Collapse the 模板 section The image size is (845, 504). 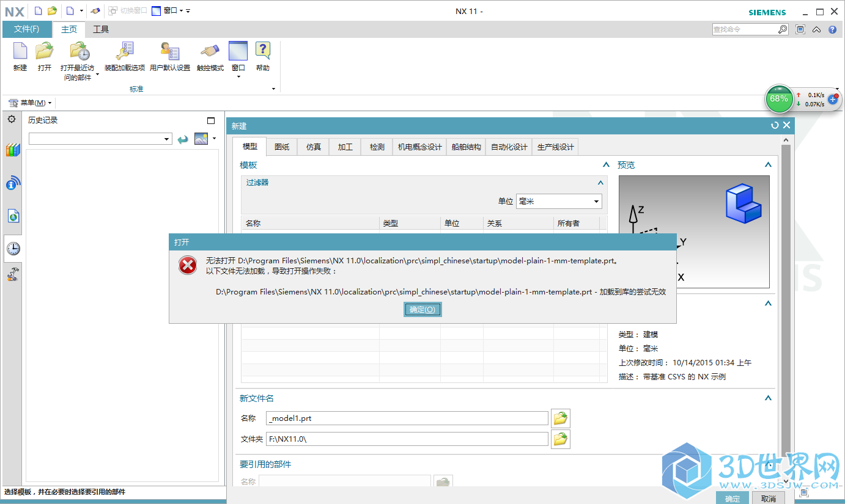pyautogui.click(x=606, y=165)
